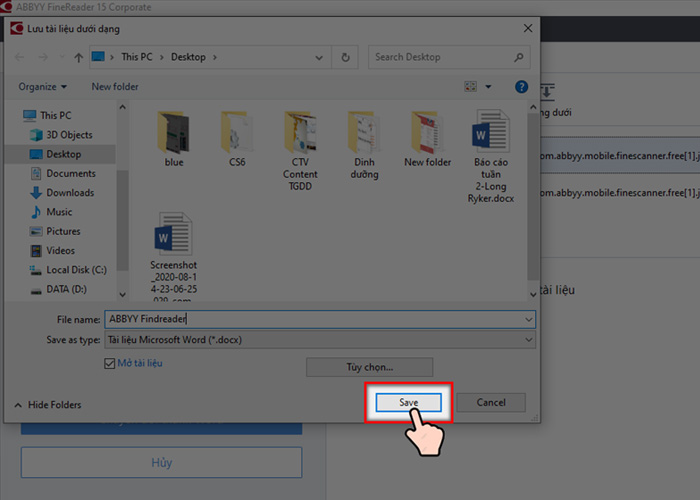Viewport: 700px width, 500px height.
Task: Click the ABBYY logo in dialog title bar
Action: click(x=17, y=29)
